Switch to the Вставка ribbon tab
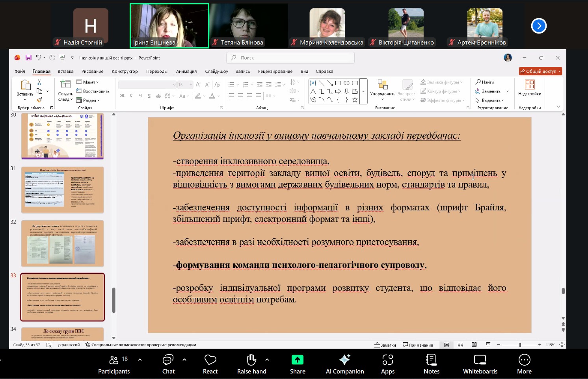 click(65, 71)
